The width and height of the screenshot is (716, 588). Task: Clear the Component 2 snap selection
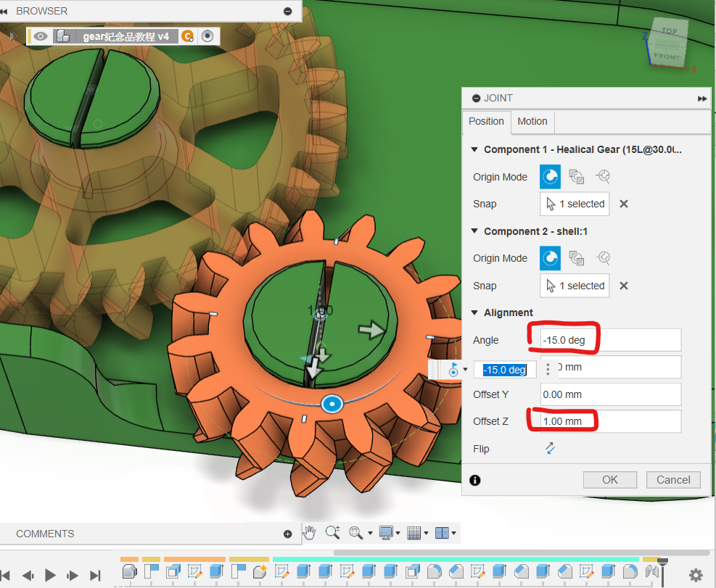click(x=624, y=286)
